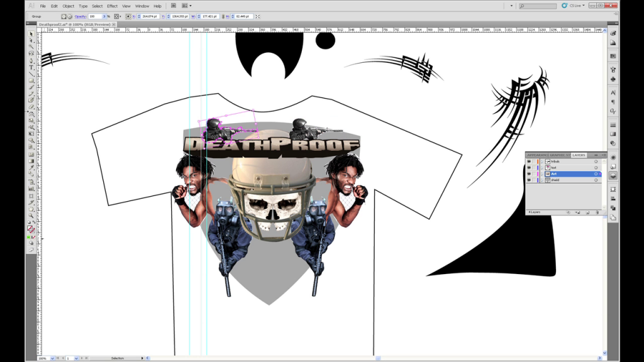
Task: Click the reference point locator icon
Action: (x=129, y=16)
